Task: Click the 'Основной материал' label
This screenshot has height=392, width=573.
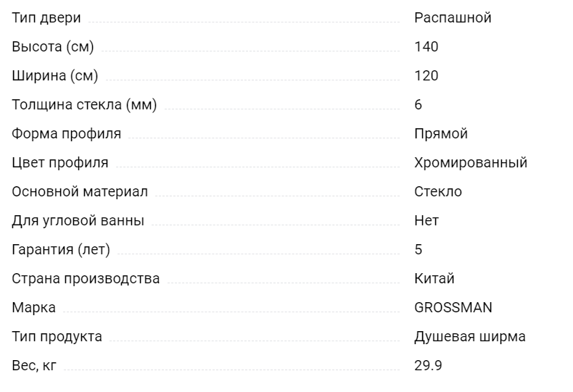Action: coord(80,191)
